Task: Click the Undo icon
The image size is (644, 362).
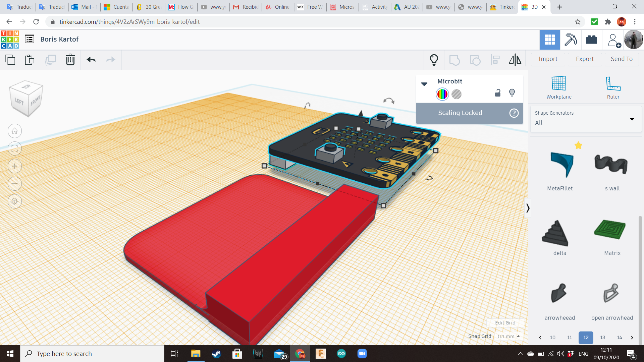Action: 91,60
